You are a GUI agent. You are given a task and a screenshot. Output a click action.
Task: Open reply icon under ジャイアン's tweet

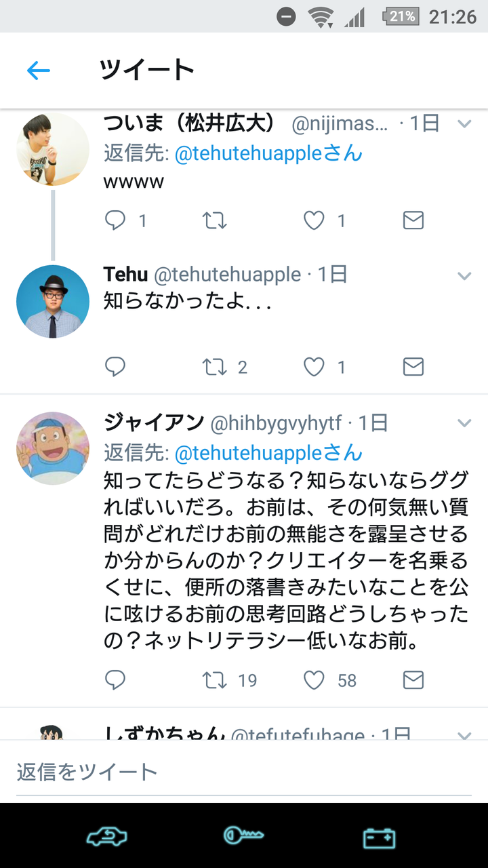click(x=115, y=680)
